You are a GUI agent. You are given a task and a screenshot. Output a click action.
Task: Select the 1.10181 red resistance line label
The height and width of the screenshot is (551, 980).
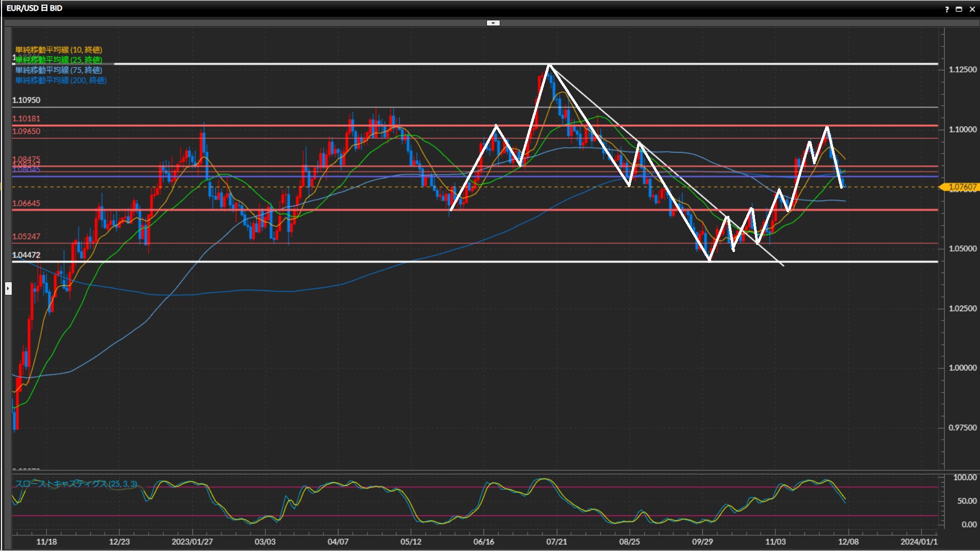[x=26, y=118]
